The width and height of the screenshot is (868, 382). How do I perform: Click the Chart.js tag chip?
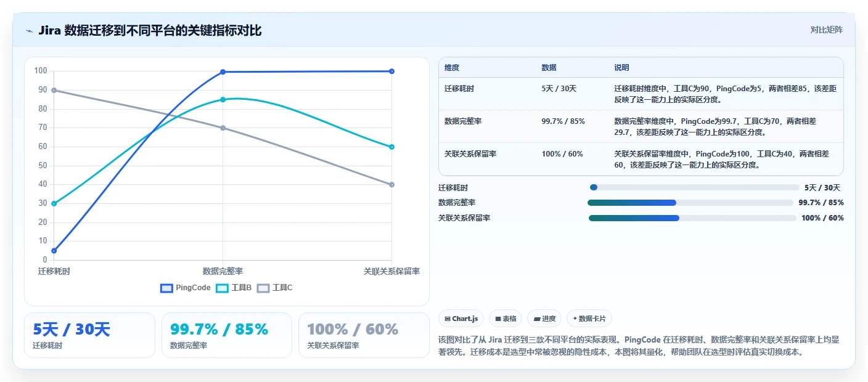click(461, 319)
